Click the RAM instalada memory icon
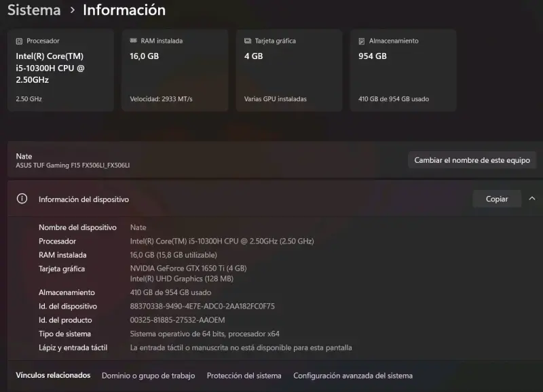Image resolution: width=543 pixels, height=392 pixels. click(x=133, y=41)
